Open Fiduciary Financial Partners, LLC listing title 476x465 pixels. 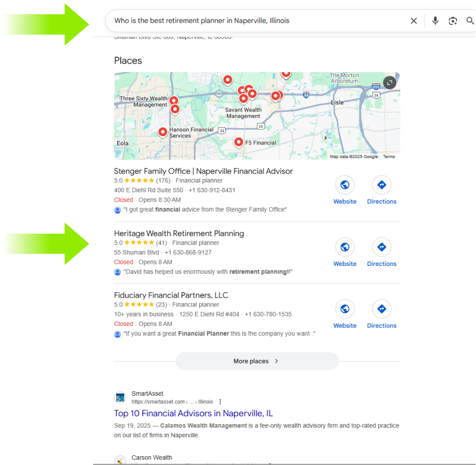(x=171, y=295)
